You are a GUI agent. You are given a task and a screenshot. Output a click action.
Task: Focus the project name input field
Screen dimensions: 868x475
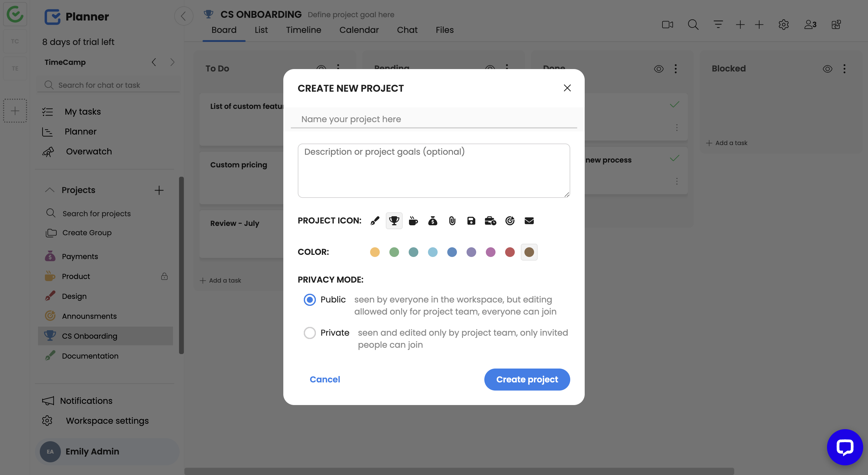[x=434, y=119]
